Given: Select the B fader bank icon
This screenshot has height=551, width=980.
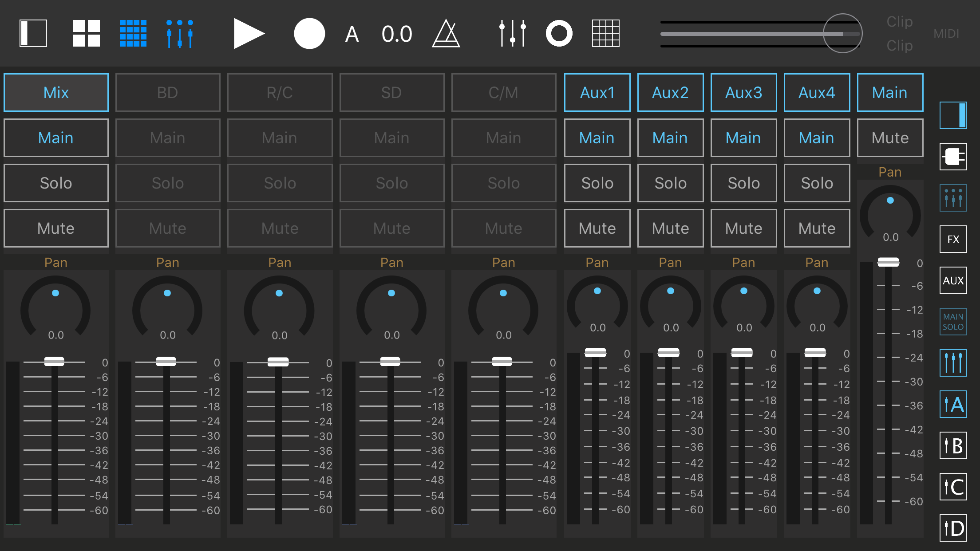Looking at the screenshot, I should pyautogui.click(x=953, y=445).
